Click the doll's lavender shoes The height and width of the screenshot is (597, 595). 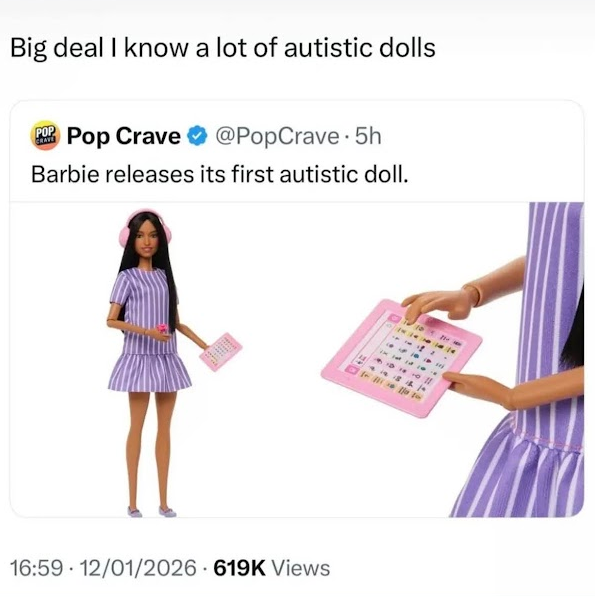pyautogui.click(x=152, y=511)
